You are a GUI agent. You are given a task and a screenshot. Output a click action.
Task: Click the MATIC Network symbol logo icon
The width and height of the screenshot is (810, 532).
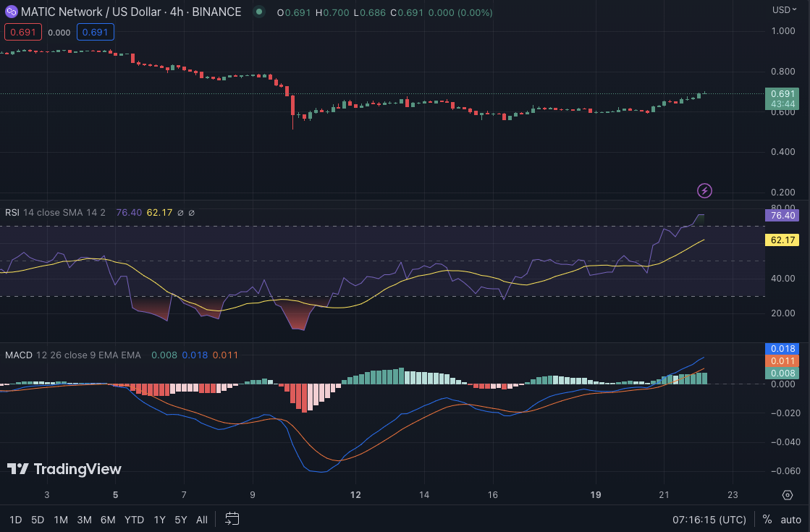click(x=11, y=12)
